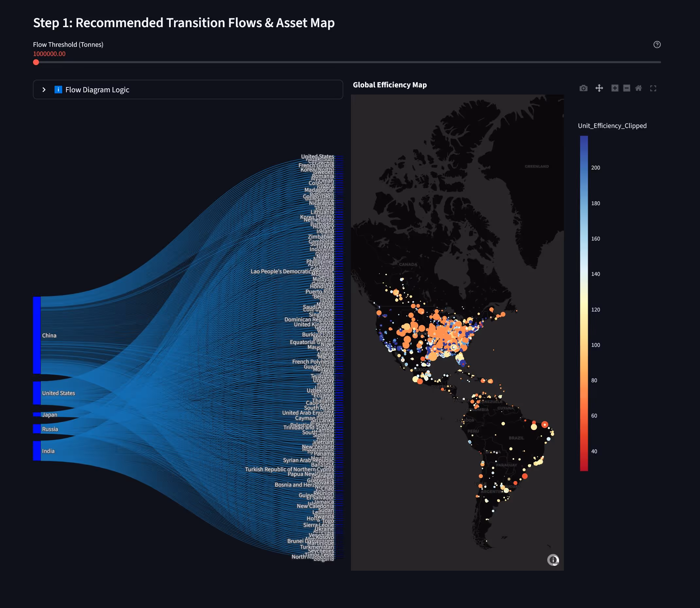Select the United States source node

(x=37, y=393)
